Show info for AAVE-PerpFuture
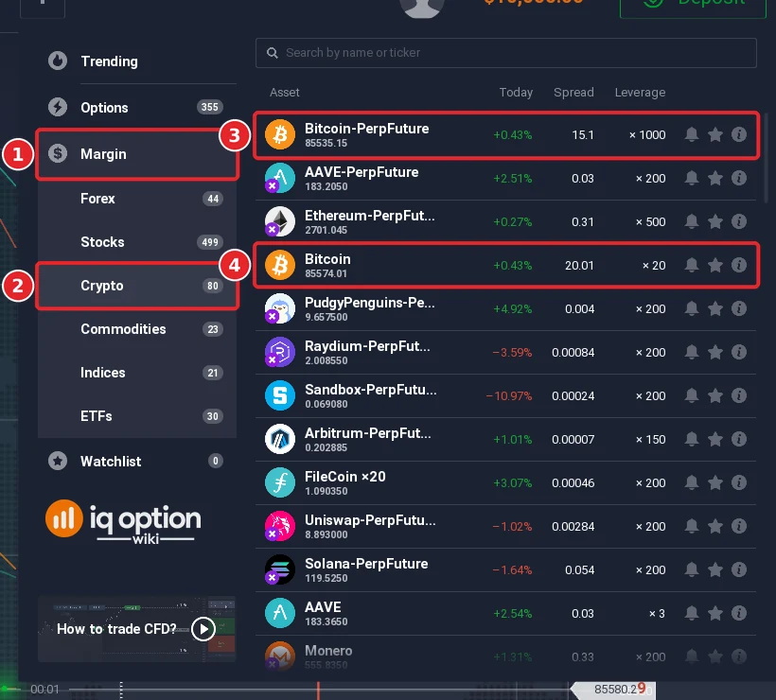Image resolution: width=776 pixels, height=700 pixels. [x=739, y=178]
